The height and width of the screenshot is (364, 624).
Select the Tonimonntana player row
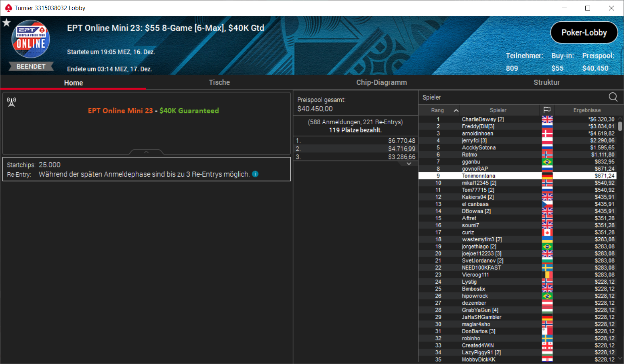[517, 176]
